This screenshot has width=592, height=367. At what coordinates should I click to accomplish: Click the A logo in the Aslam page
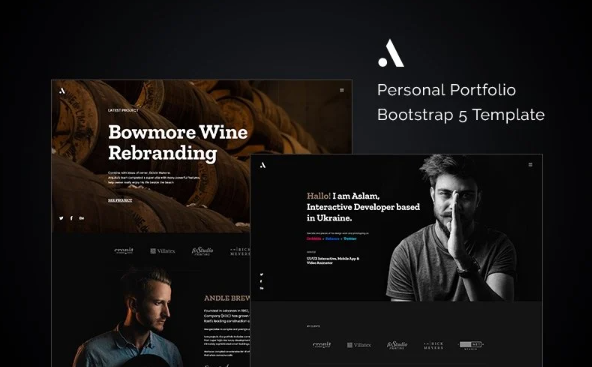pos(263,165)
